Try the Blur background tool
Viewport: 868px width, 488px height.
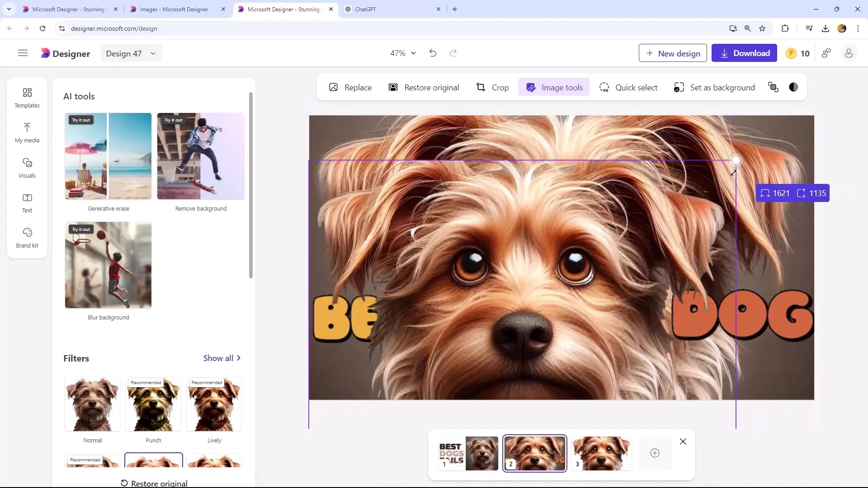108,265
